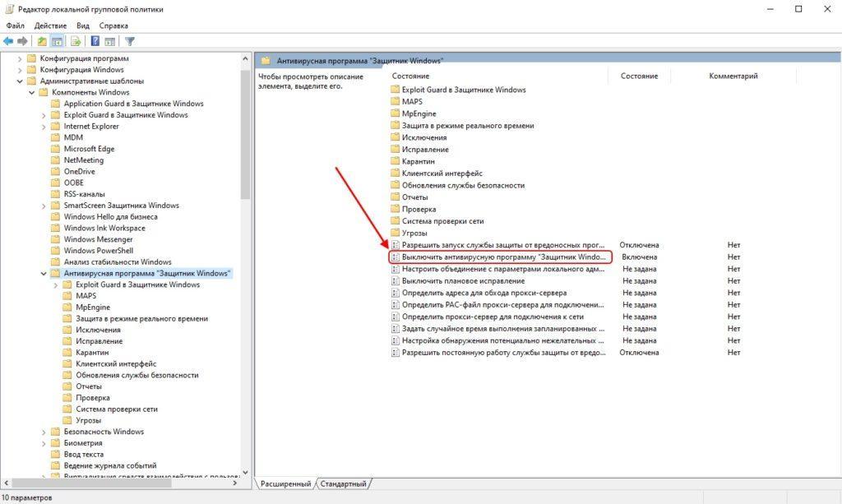Viewport: 842px width, 504px height.
Task: Click the filter funnel icon
Action: 129,41
